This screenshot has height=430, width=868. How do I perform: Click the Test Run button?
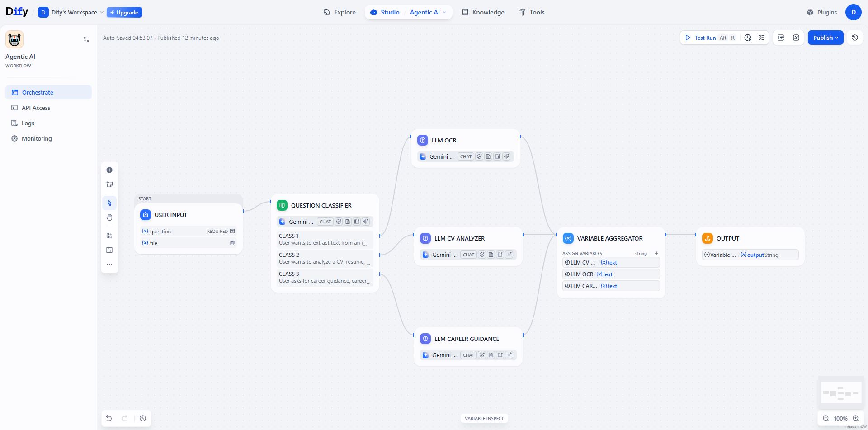point(710,38)
